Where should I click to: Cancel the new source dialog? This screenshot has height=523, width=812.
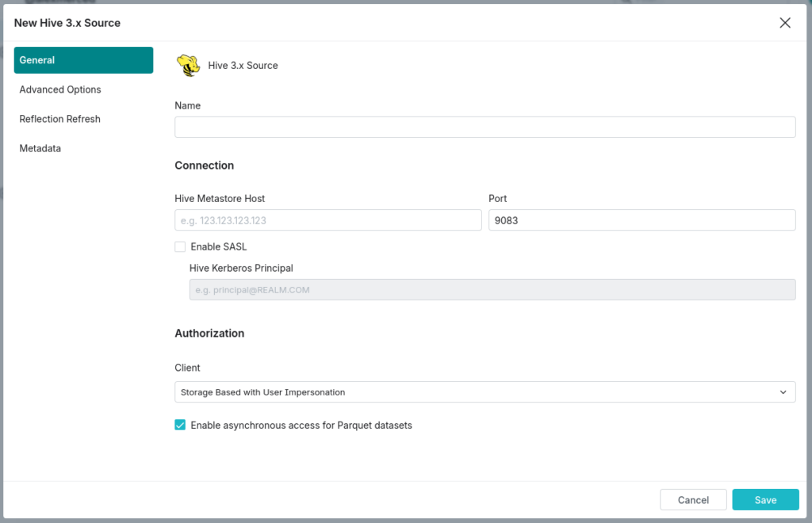tap(693, 500)
